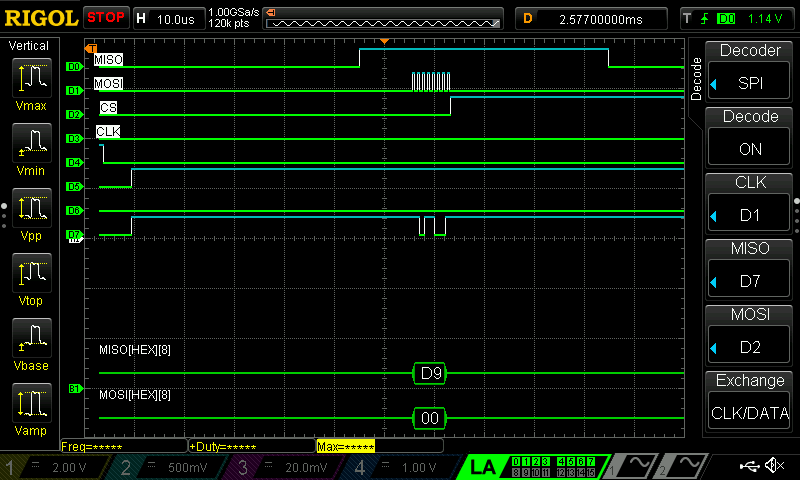
Task: Click the Freq measurement readout
Action: (124, 447)
